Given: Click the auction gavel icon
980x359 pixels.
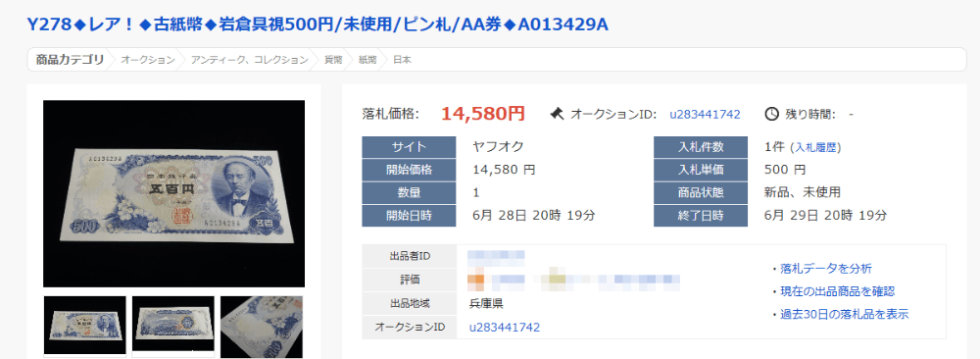Looking at the screenshot, I should tap(557, 114).
